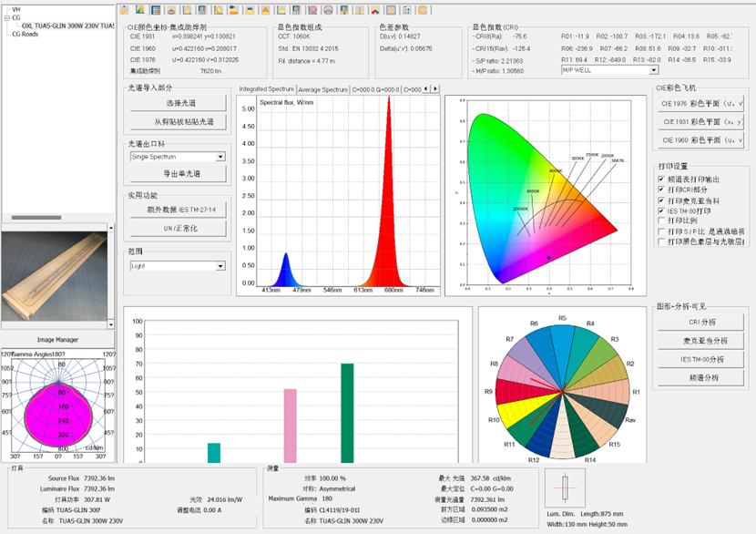This screenshot has height=534, width=756.
Task: Disable the IES TM-30打印 checkbox
Action: (x=661, y=211)
